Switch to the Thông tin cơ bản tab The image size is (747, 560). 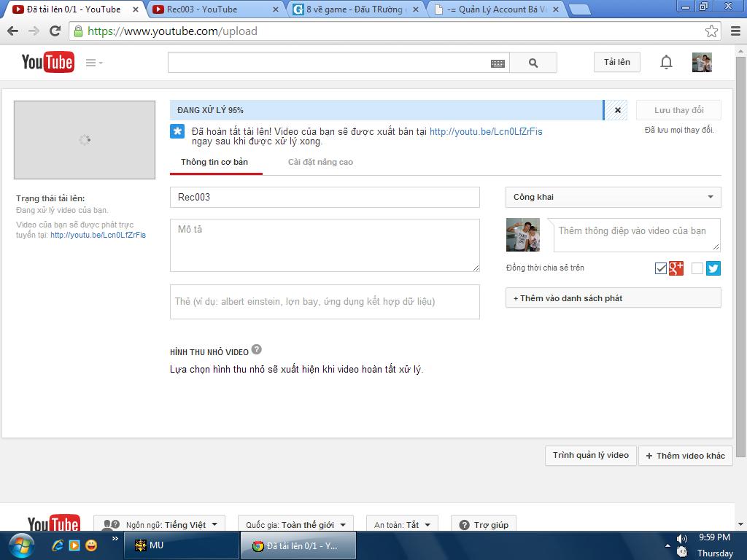(x=214, y=162)
